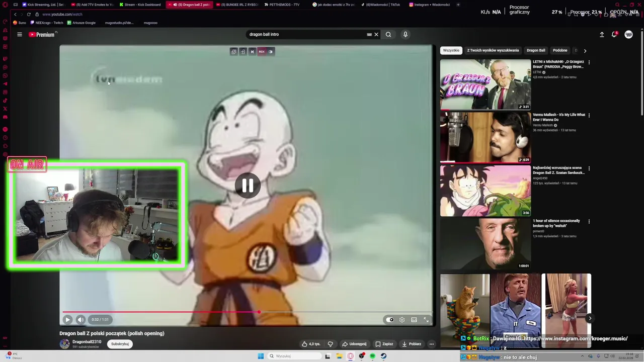Open options menu for Vennu Mallesh video
The height and width of the screenshot is (362, 644).
point(589,115)
